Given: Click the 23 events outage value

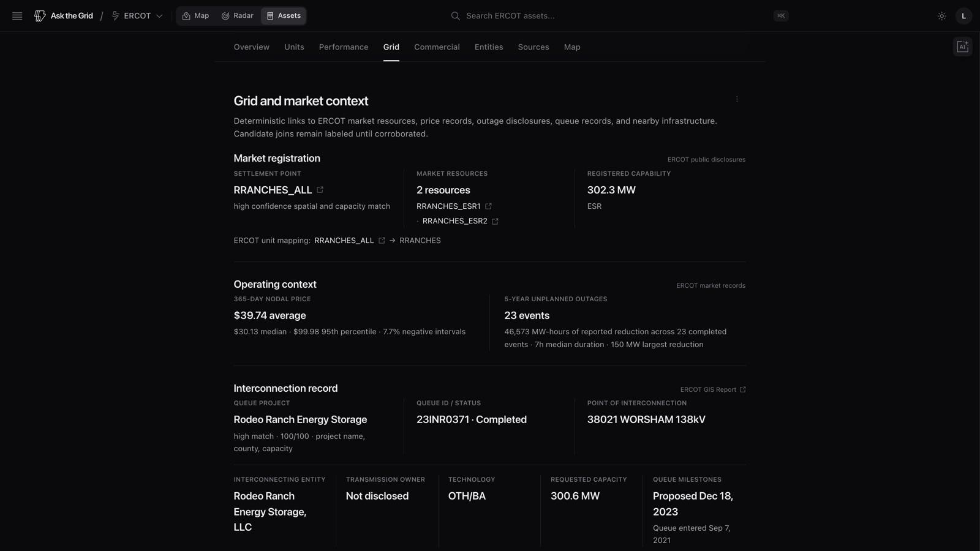Looking at the screenshot, I should point(527,315).
